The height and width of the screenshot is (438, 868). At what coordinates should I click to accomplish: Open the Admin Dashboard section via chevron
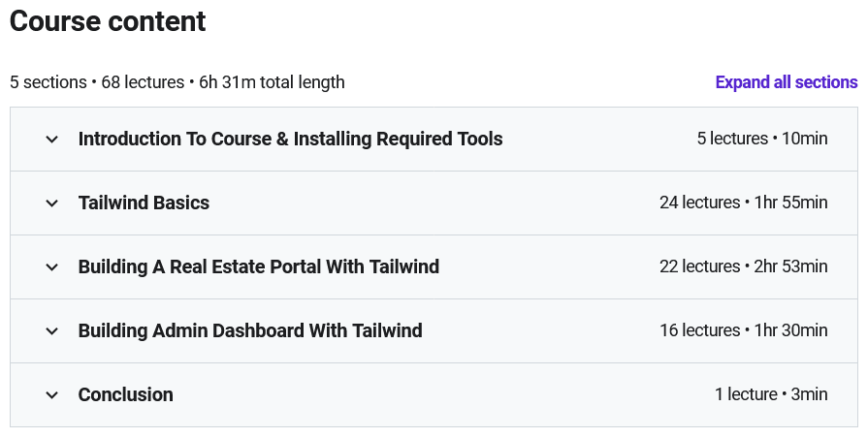point(52,331)
